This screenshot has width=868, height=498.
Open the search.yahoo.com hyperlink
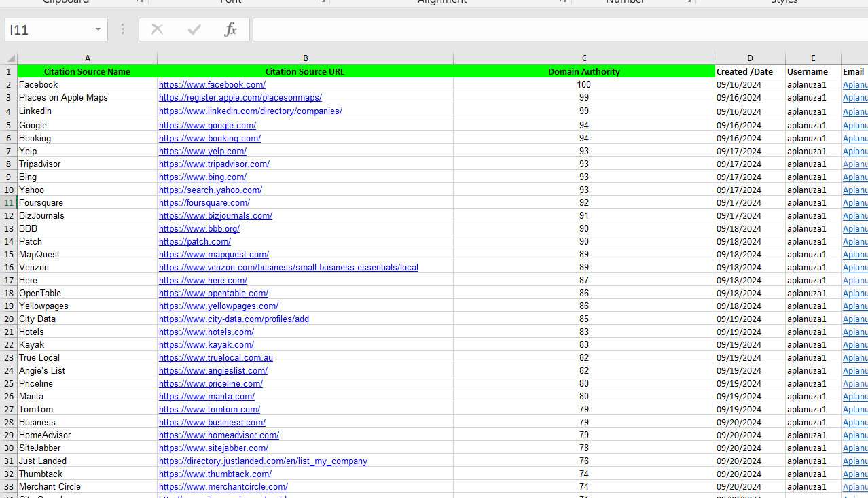(x=211, y=190)
